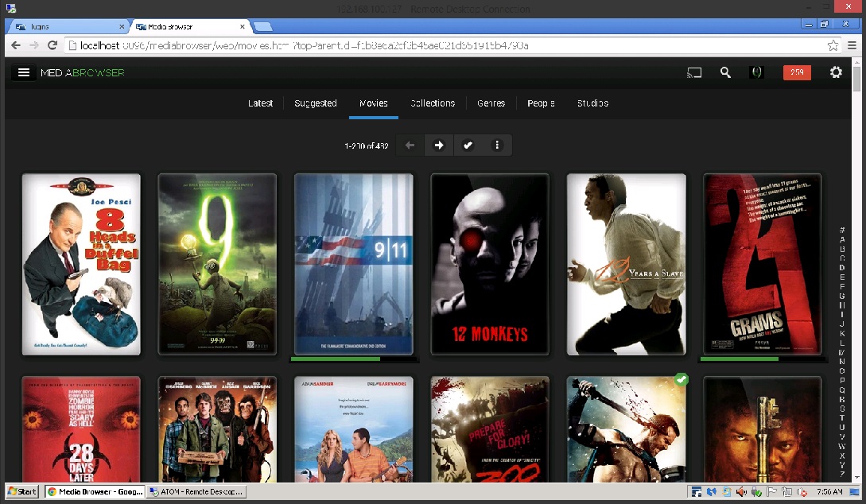Toggle selection mode checkmark button
Viewport: 866px width, 504px height.
[x=468, y=145]
